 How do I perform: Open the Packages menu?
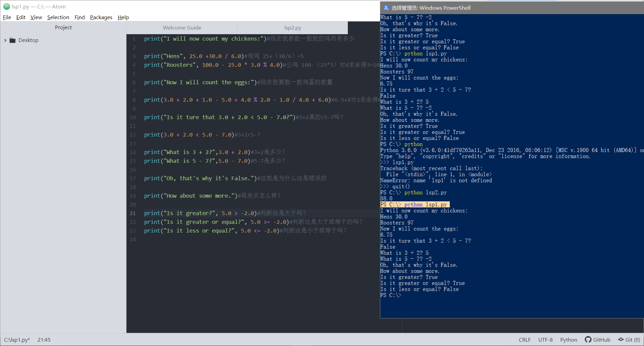point(101,17)
